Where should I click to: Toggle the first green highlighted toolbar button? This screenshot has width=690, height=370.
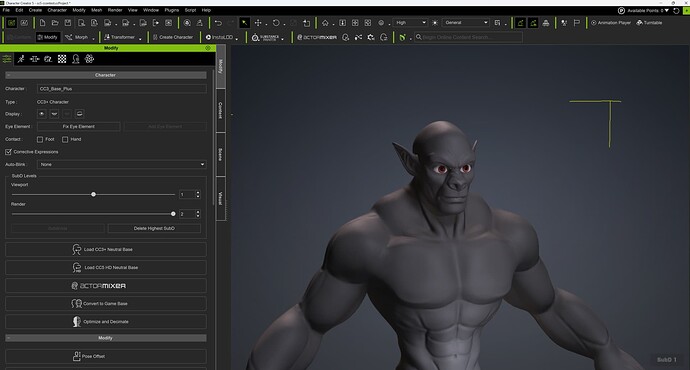point(520,22)
